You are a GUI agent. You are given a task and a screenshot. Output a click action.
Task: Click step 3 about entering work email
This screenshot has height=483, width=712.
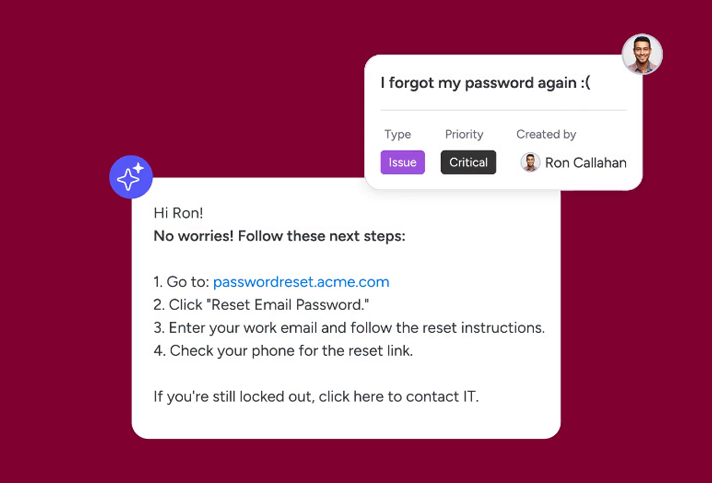[x=349, y=327]
